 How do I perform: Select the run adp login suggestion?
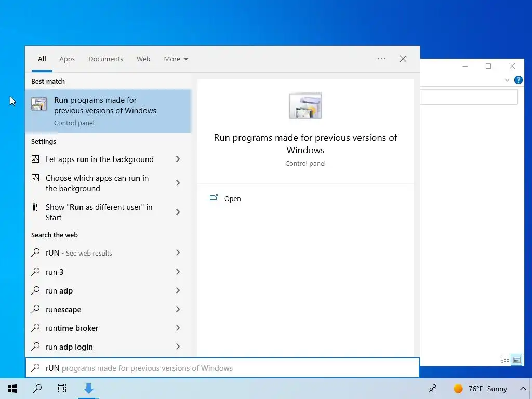(x=69, y=347)
